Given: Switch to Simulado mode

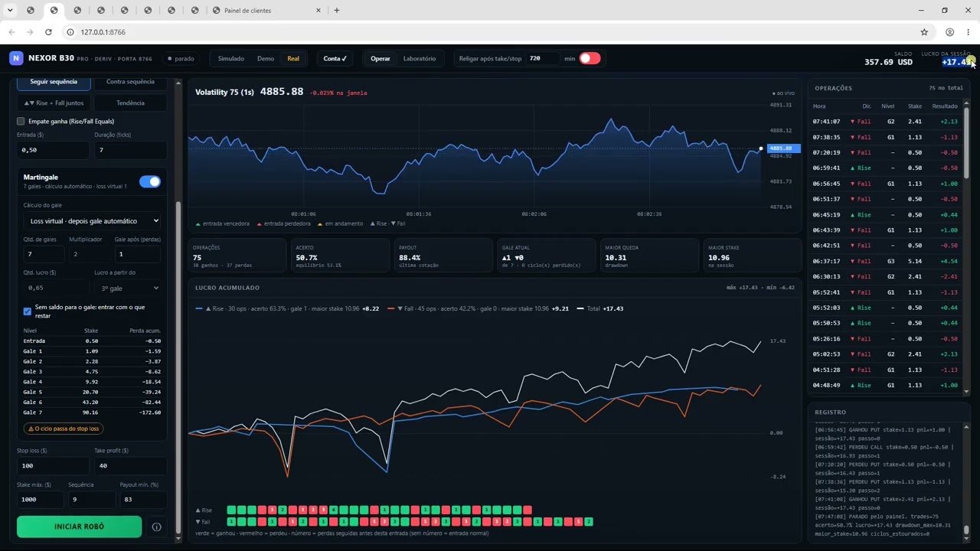Looking at the screenshot, I should (231, 58).
